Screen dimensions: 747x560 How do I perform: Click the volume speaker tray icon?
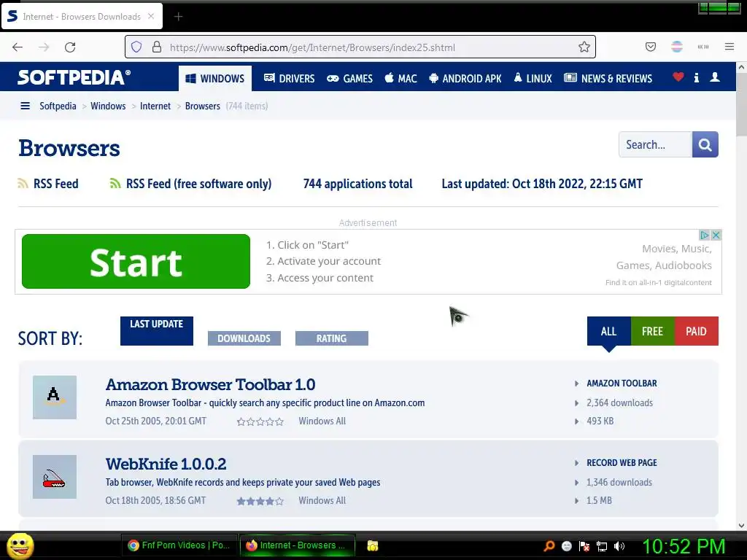point(619,546)
